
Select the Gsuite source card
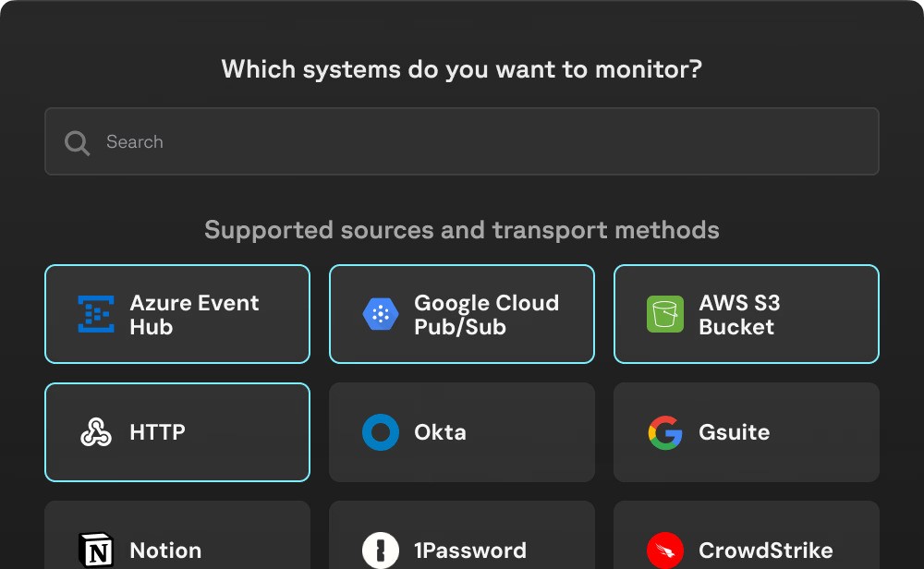coord(746,432)
